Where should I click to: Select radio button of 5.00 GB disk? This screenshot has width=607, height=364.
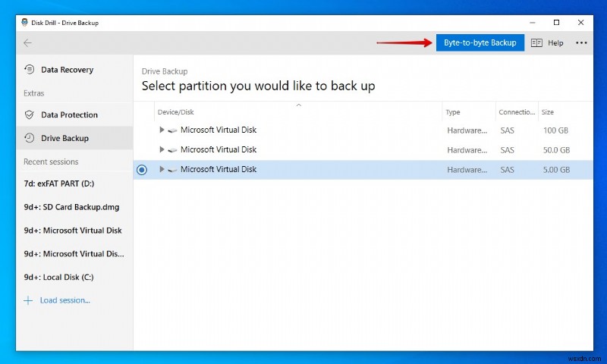(142, 170)
